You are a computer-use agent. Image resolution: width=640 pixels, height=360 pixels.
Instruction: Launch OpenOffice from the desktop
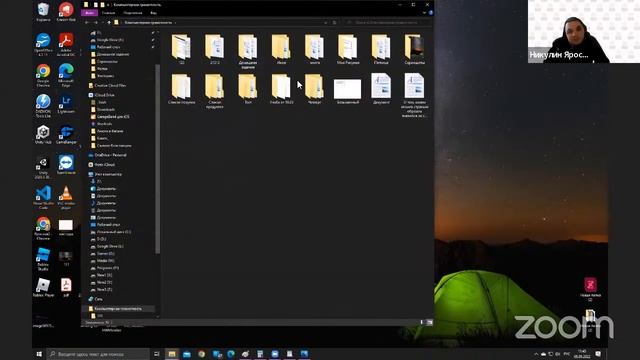pyautogui.click(x=43, y=44)
